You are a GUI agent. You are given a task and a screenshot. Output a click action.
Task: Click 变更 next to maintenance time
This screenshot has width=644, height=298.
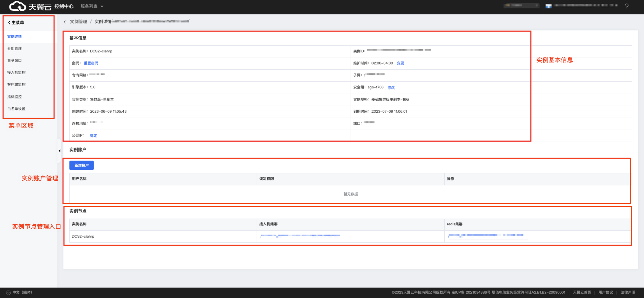400,63
